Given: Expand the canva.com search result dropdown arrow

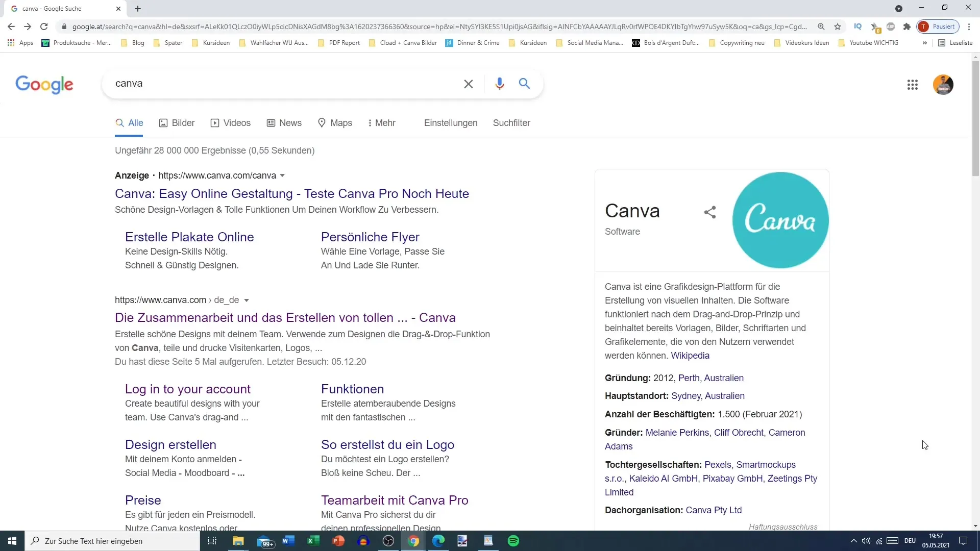Looking at the screenshot, I should [x=246, y=300].
